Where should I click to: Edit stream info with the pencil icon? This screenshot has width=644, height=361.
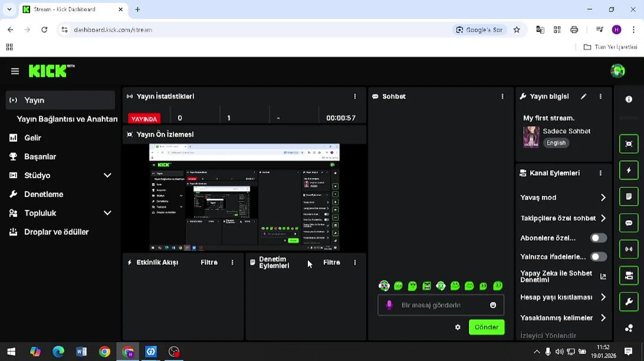(x=583, y=96)
